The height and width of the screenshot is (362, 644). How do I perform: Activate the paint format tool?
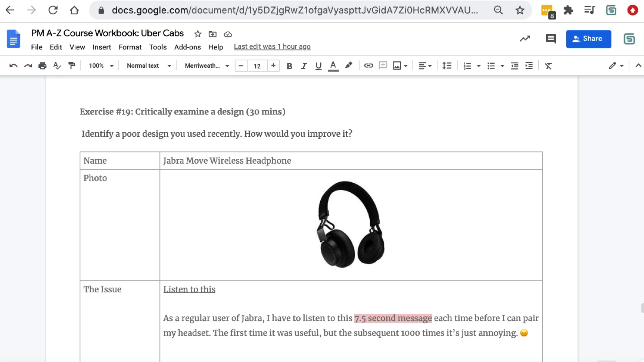click(x=72, y=66)
